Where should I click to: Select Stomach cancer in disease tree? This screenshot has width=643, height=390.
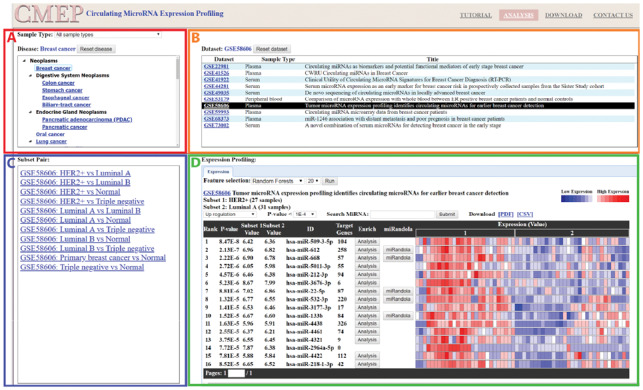(x=62, y=90)
